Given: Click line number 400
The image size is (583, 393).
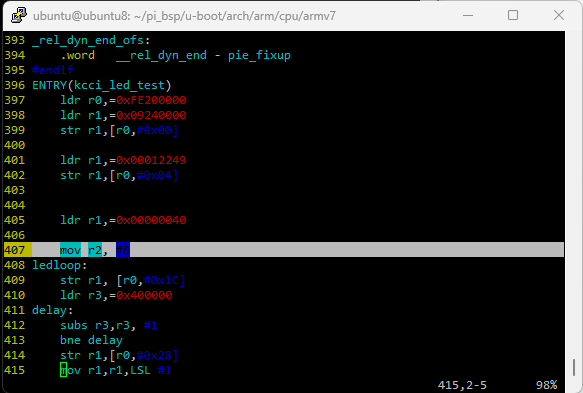Looking at the screenshot, I should [15, 145].
